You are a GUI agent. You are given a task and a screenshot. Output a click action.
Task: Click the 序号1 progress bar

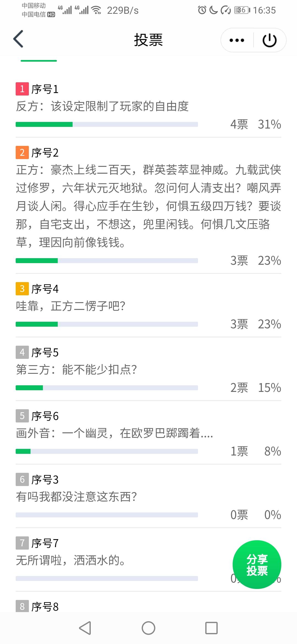[107, 124]
